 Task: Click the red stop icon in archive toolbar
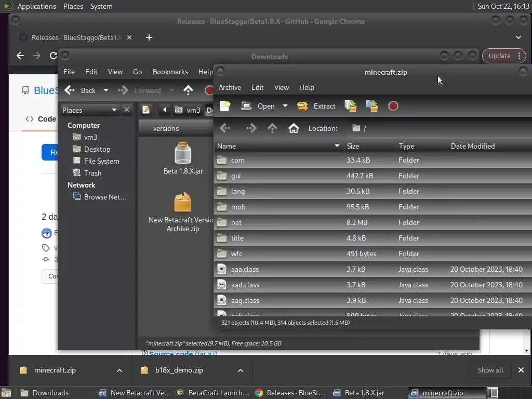click(x=393, y=106)
